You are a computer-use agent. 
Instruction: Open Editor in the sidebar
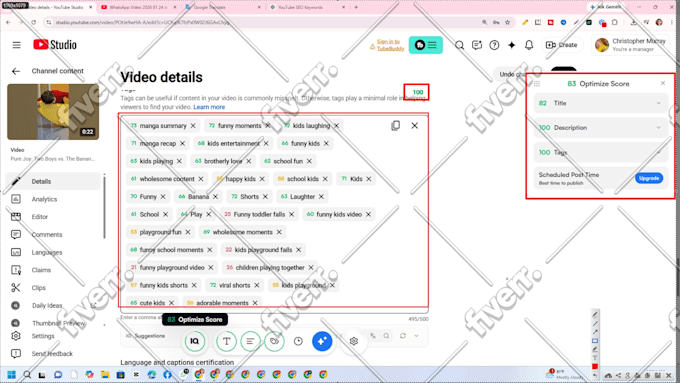point(54,217)
